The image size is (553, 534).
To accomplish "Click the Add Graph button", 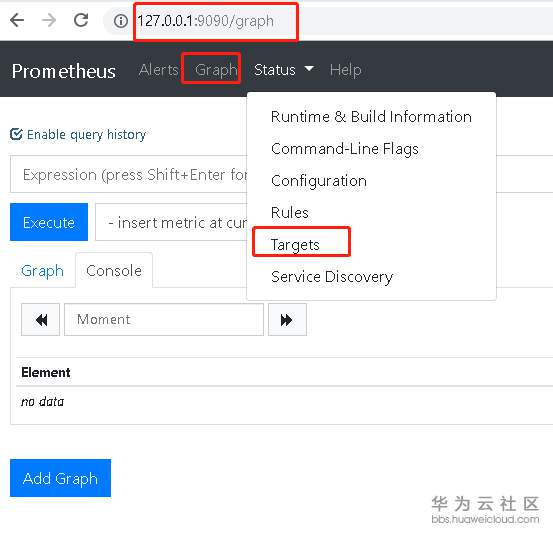I will [60, 478].
